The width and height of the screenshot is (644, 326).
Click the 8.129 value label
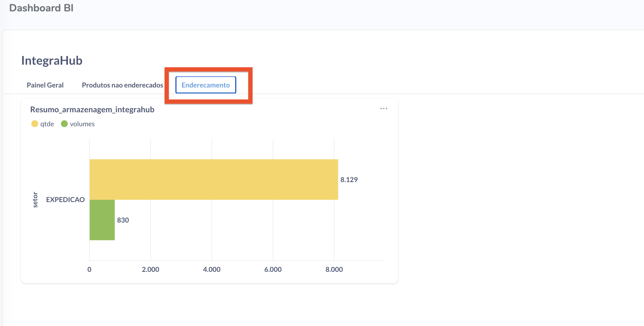pyautogui.click(x=349, y=180)
